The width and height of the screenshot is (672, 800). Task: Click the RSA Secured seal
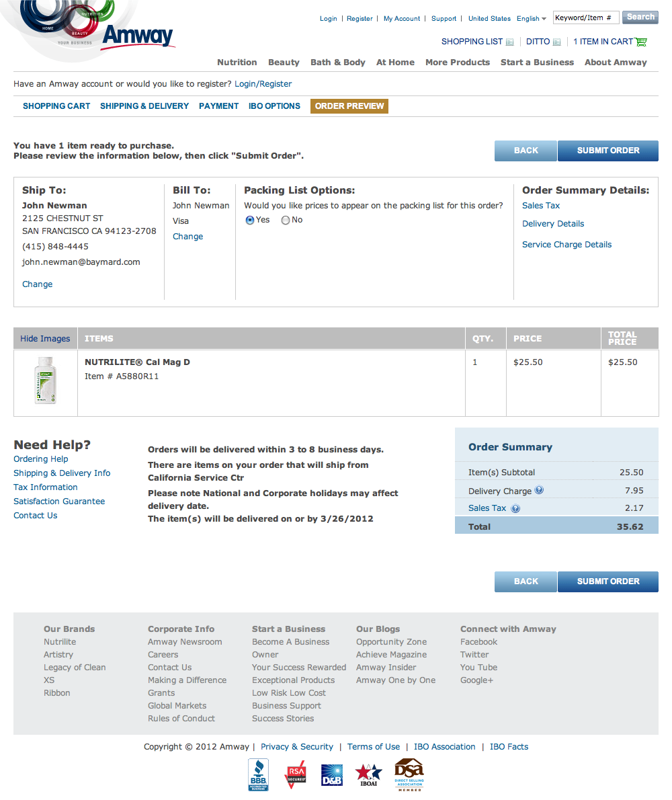point(295,774)
